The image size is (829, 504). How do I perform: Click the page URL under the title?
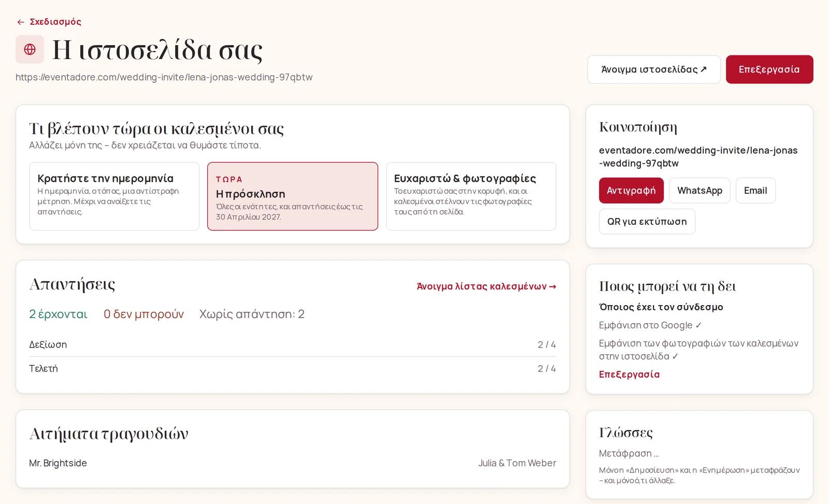[164, 77]
